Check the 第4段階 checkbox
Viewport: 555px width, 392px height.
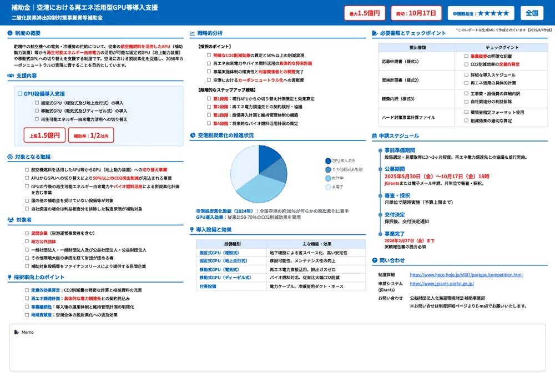(x=209, y=123)
